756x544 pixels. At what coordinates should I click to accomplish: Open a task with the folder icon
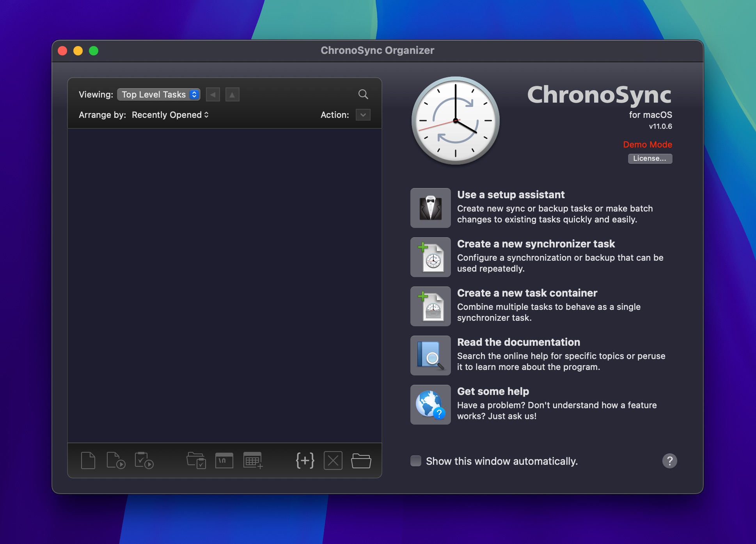(x=361, y=460)
